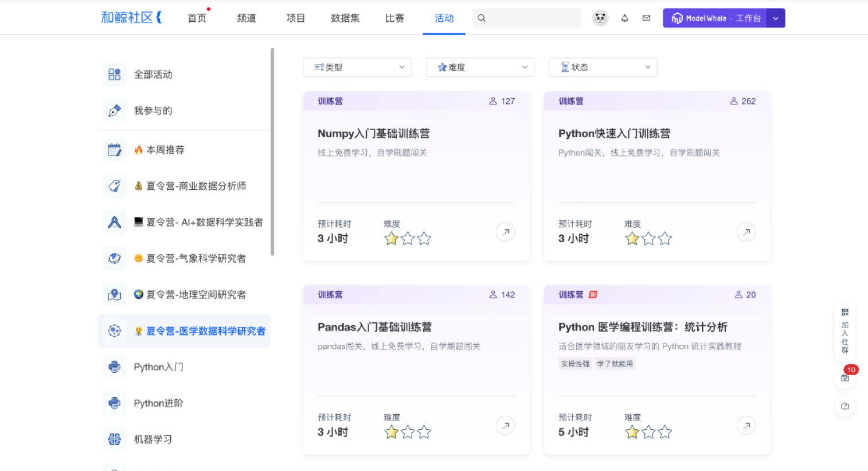868x471 pixels.
Task: Go to the 比赛 nav tab
Action: [394, 18]
